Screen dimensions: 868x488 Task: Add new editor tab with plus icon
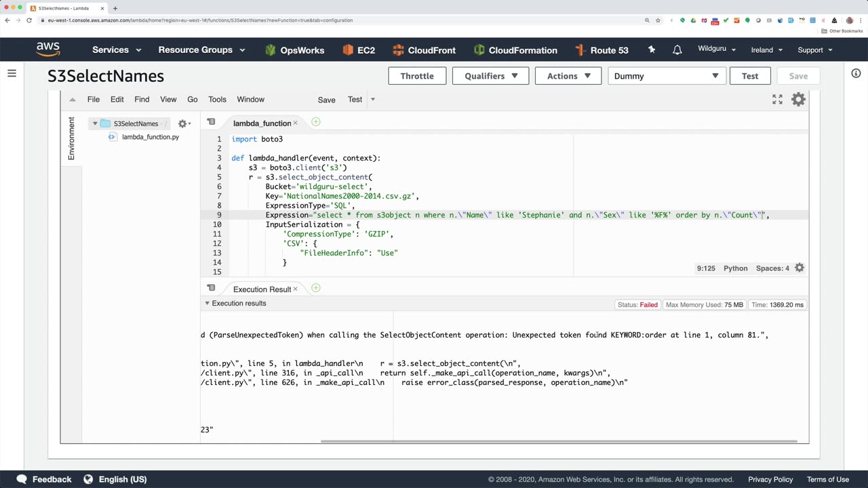315,122
